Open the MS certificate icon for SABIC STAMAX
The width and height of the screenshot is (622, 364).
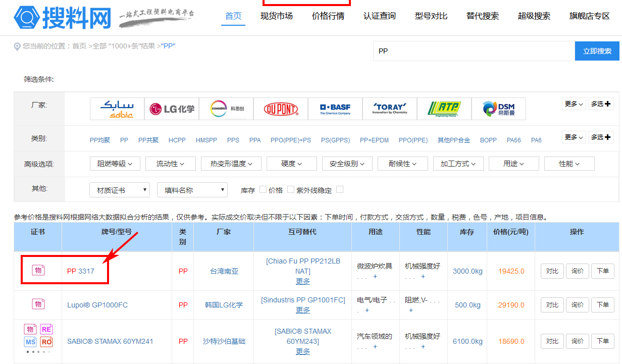30,342
